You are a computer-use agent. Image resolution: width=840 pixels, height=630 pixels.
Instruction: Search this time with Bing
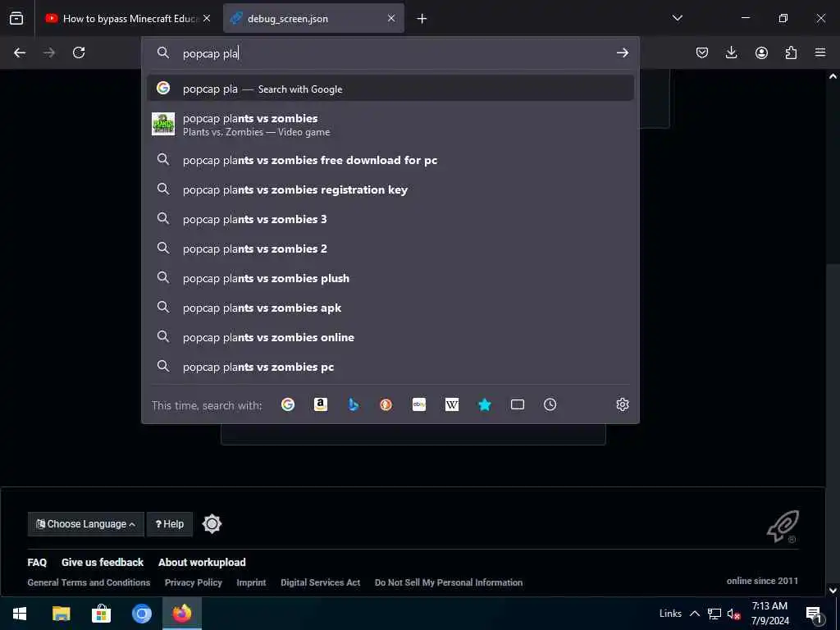tap(353, 404)
